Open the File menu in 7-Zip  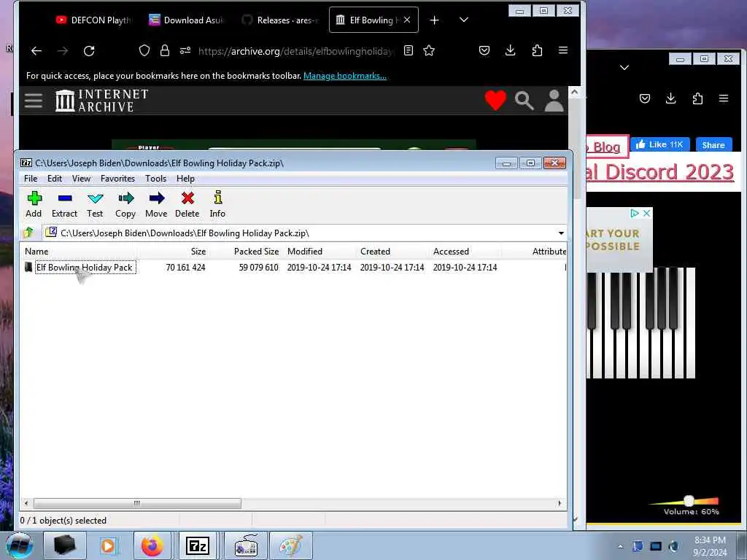pos(31,179)
